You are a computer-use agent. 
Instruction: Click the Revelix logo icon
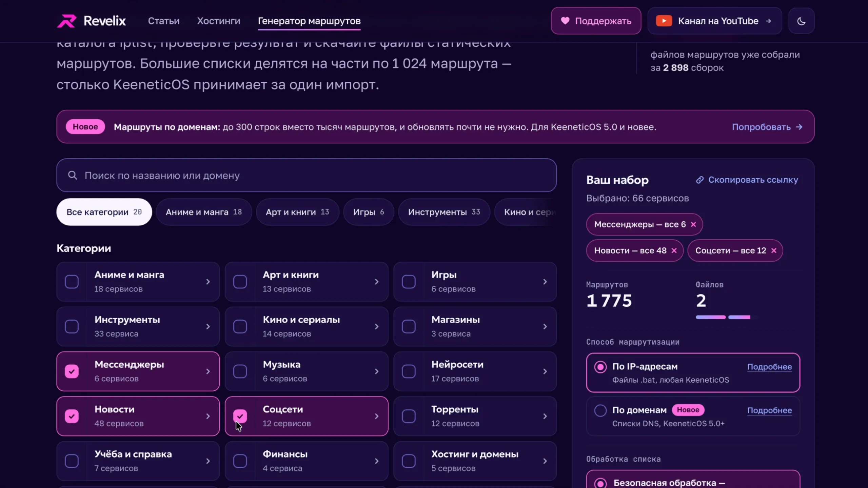tap(66, 21)
